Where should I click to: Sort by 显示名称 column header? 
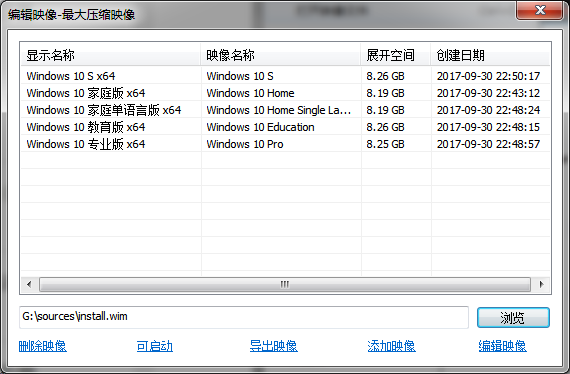[111, 55]
